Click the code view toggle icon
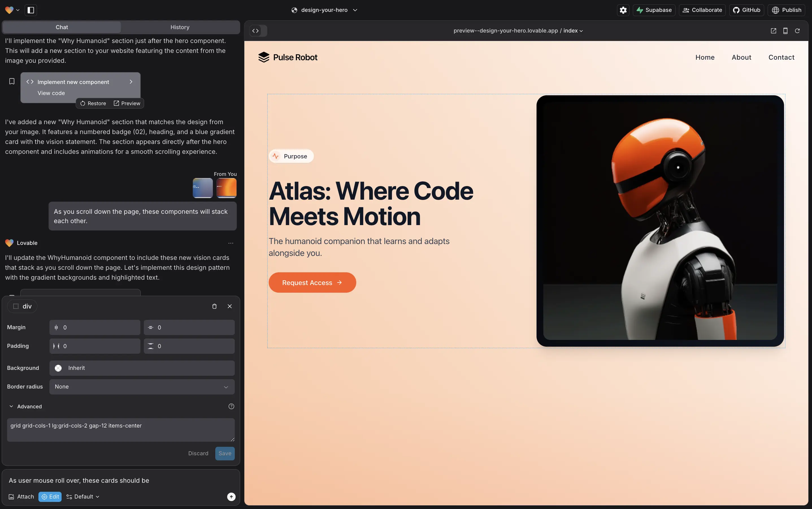 256,31
